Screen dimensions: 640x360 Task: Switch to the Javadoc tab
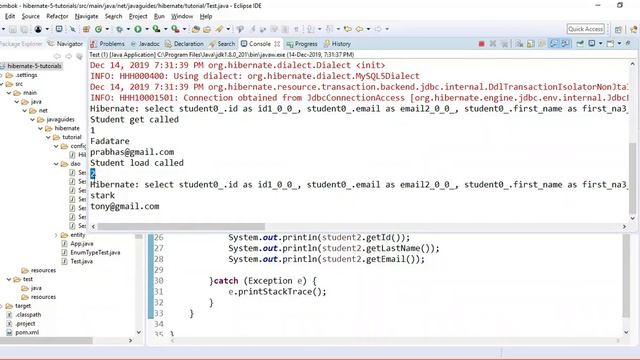[145, 44]
